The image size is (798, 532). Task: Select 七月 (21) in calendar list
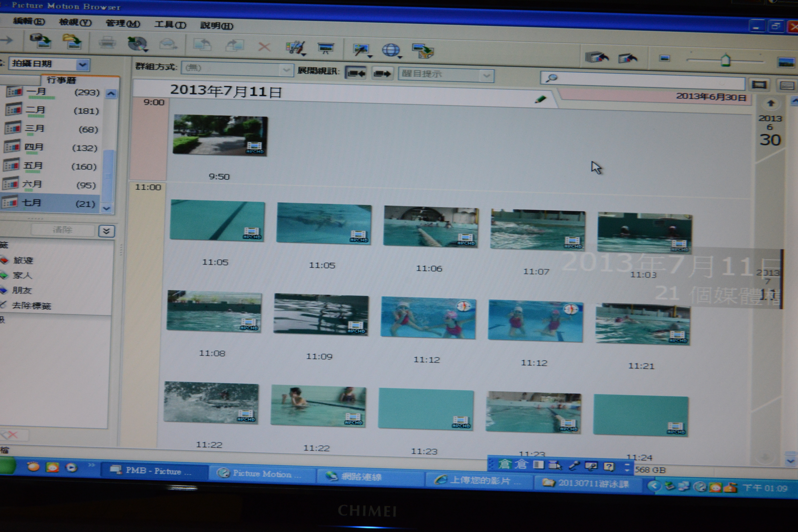point(50,204)
